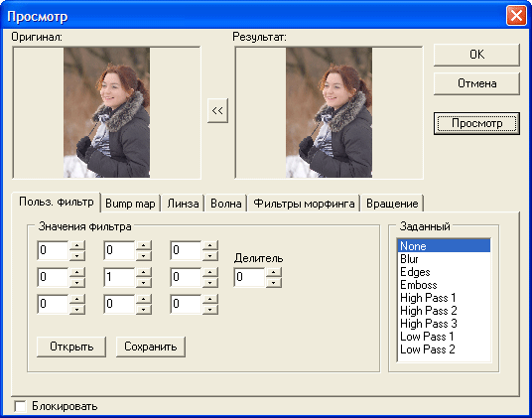Increase the bottom-right filter matrix value

210,299
